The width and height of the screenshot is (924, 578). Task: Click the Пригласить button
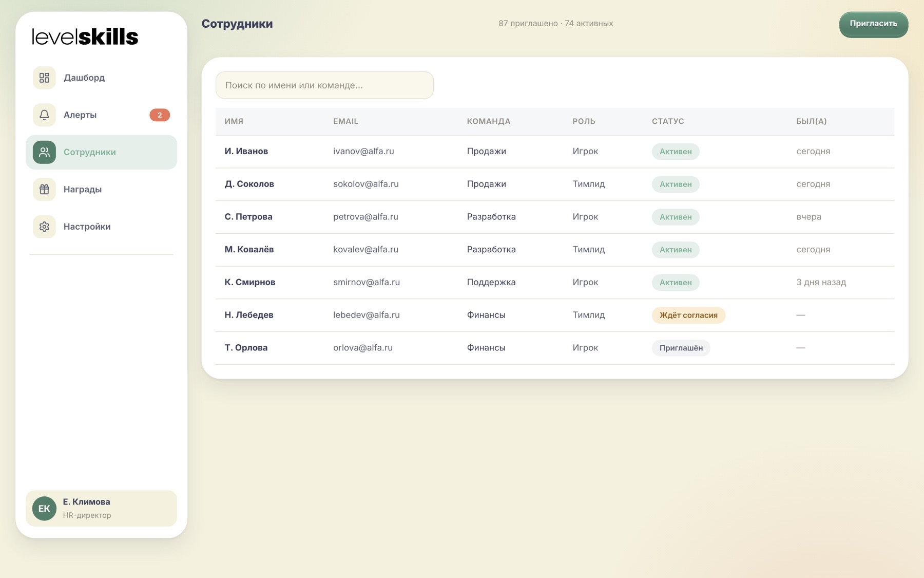(x=873, y=24)
